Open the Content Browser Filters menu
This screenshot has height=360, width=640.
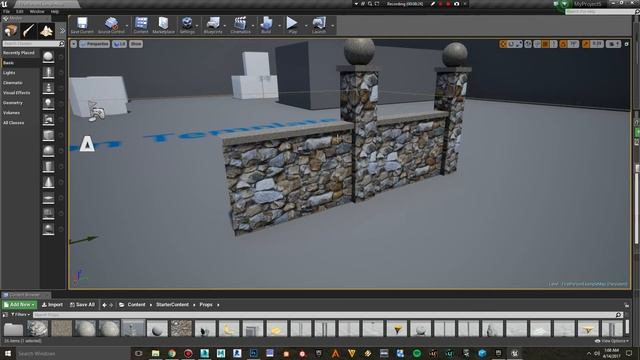(20, 315)
